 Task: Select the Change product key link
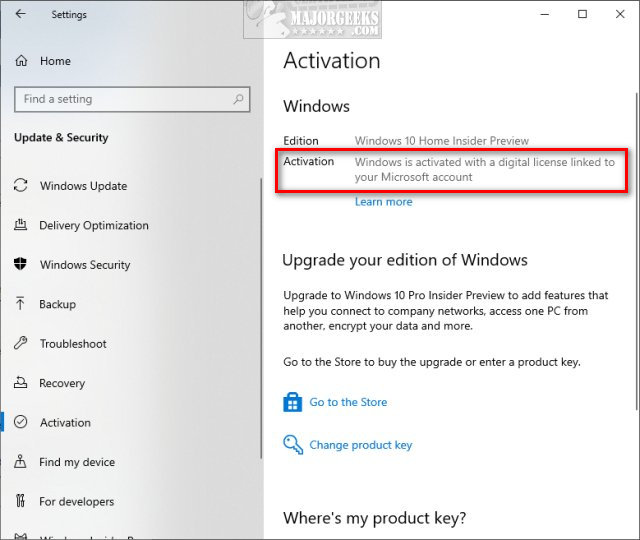click(360, 445)
